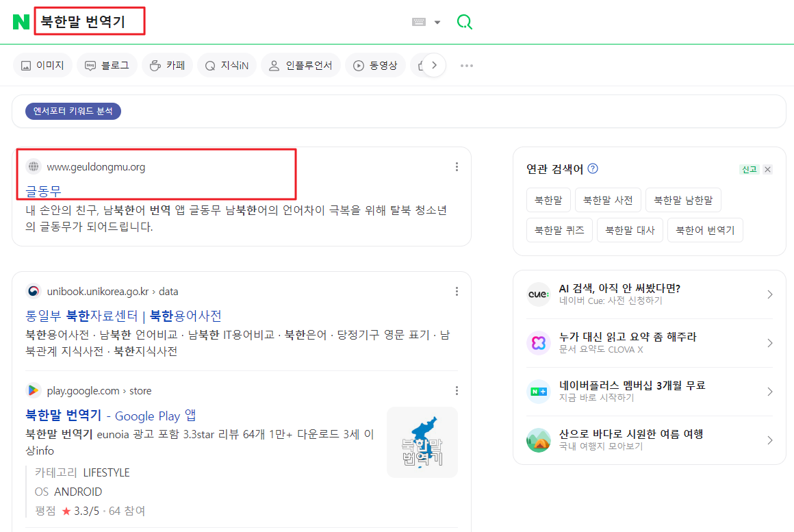Click the 엔서포터 키워드 분석 button
Image resolution: width=794 pixels, height=532 pixels.
pyautogui.click(x=73, y=111)
